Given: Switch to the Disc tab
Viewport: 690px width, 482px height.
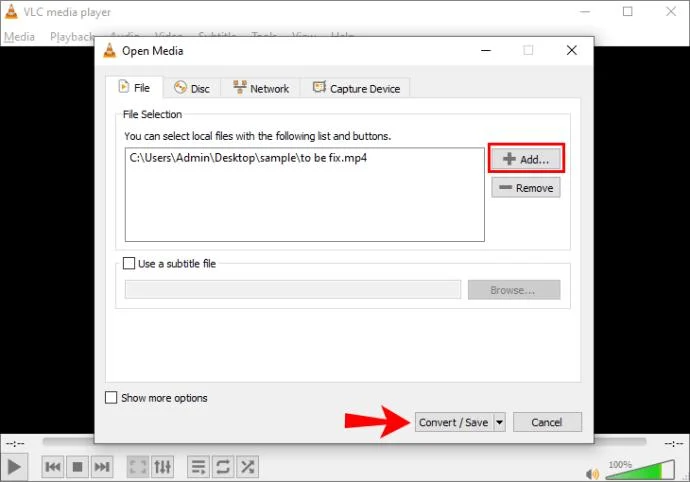Looking at the screenshot, I should 192,88.
